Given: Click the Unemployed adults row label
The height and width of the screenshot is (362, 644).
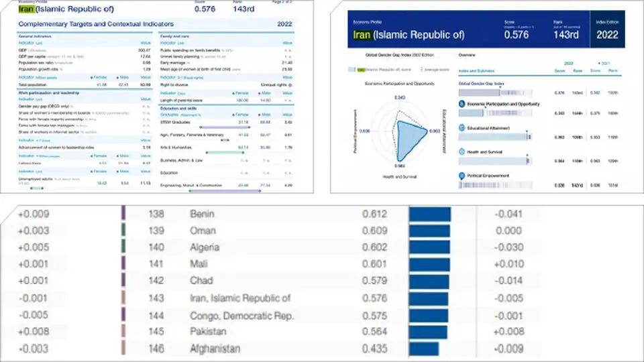Looking at the screenshot, I should tap(36, 179).
